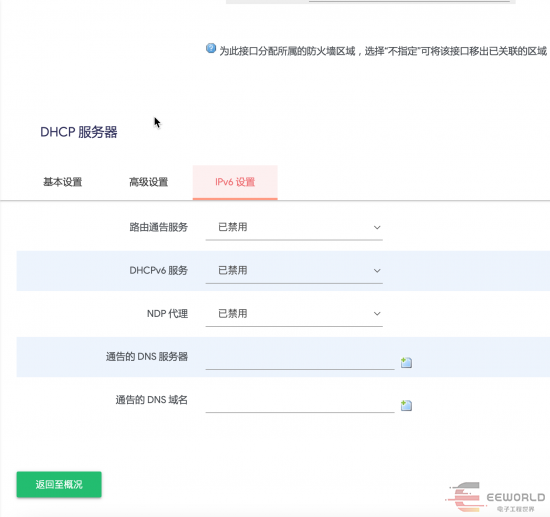550x517 pixels.
Task: Select the IPv6 设置 tab
Action: tap(235, 182)
